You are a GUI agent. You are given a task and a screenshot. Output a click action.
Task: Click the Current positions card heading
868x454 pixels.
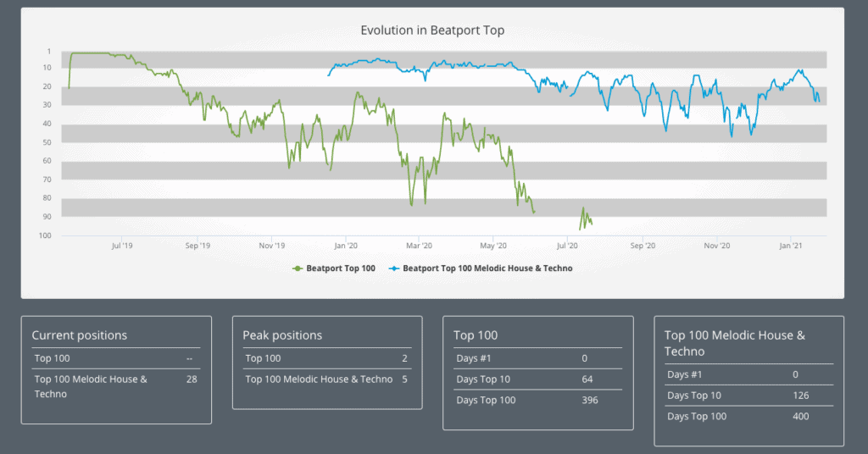[x=80, y=335]
